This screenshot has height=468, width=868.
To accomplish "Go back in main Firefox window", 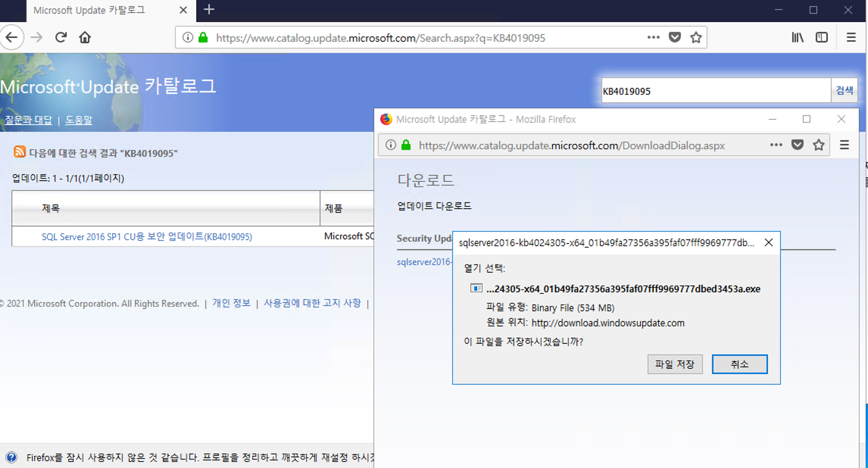I will coord(12,37).
